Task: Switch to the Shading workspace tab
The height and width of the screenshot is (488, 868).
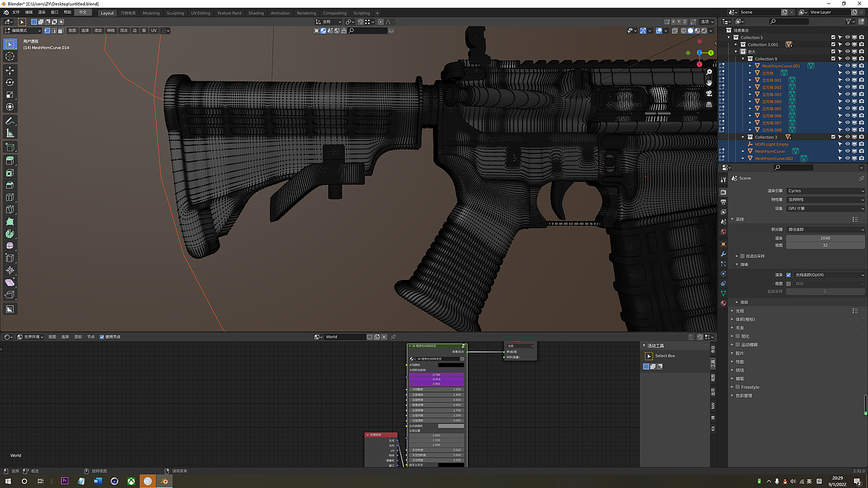Action: pyautogui.click(x=256, y=12)
